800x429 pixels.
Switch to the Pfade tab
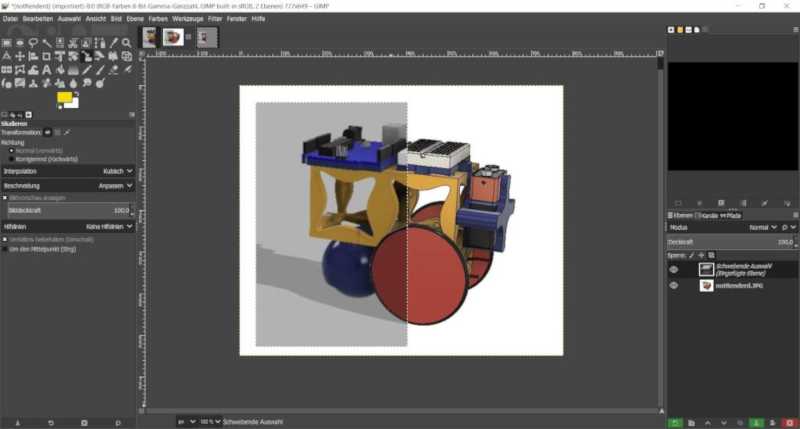click(730, 216)
